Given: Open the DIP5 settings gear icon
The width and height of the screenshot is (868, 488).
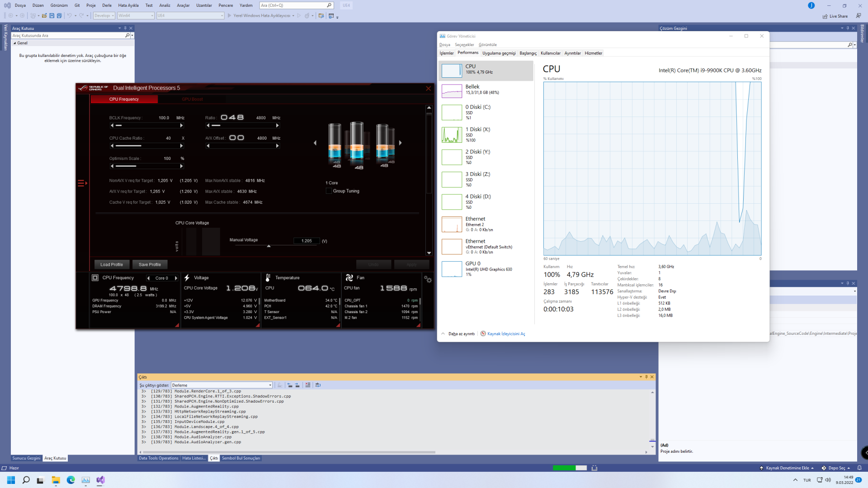Looking at the screenshot, I should pos(428,280).
